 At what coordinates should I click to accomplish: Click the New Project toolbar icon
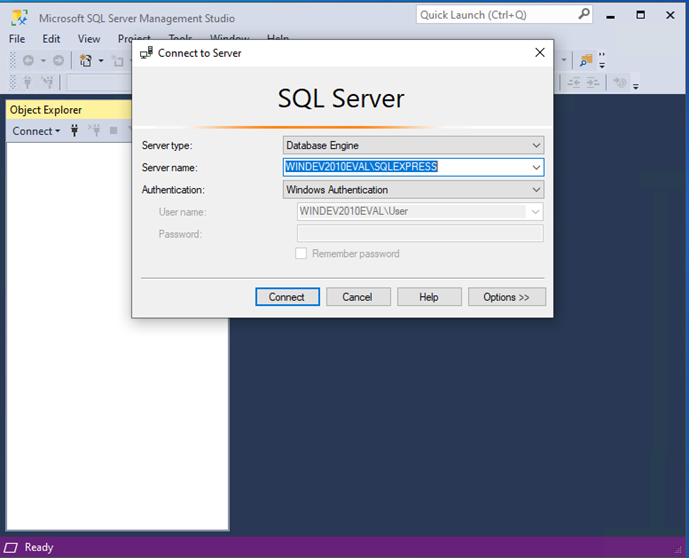[85, 60]
